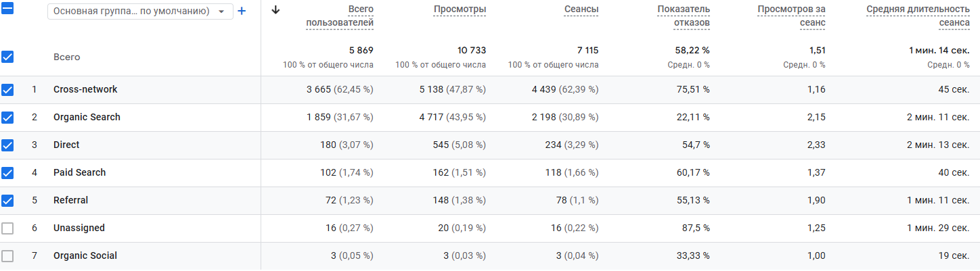Viewport: 980px width, 271px height.
Task: Open the Основная группа dimension dropdown
Action: [140, 11]
